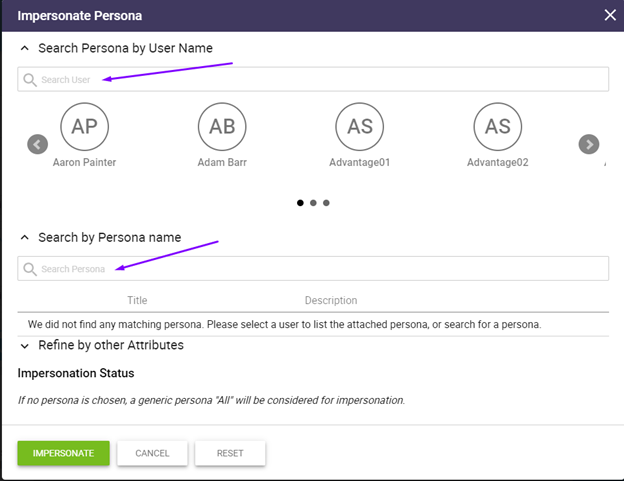Click the AP avatar for Aaron Painter
Screen dimensions: 624x481
84,127
